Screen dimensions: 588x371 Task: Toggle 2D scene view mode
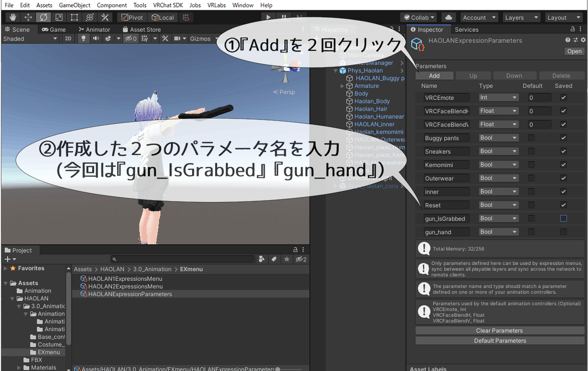(x=69, y=39)
